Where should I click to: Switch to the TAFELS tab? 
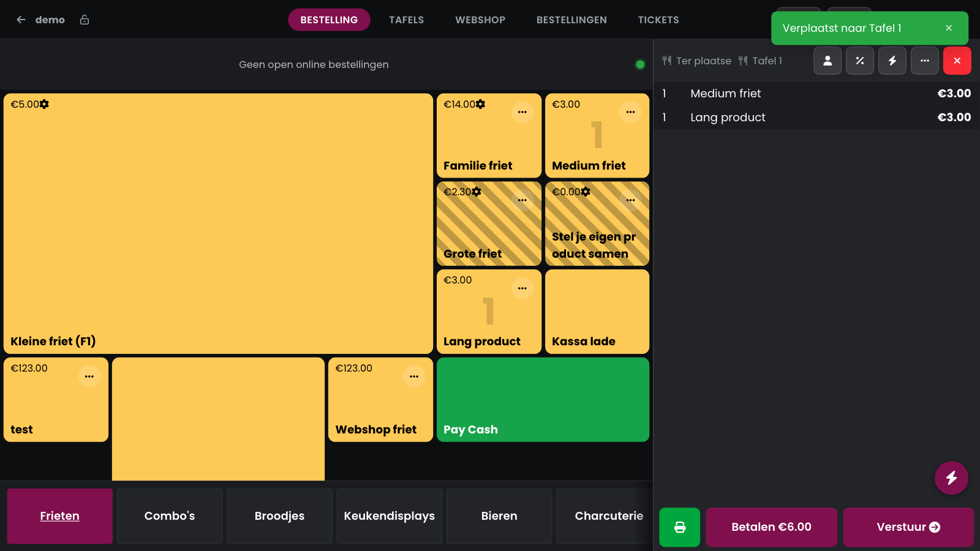407,20
